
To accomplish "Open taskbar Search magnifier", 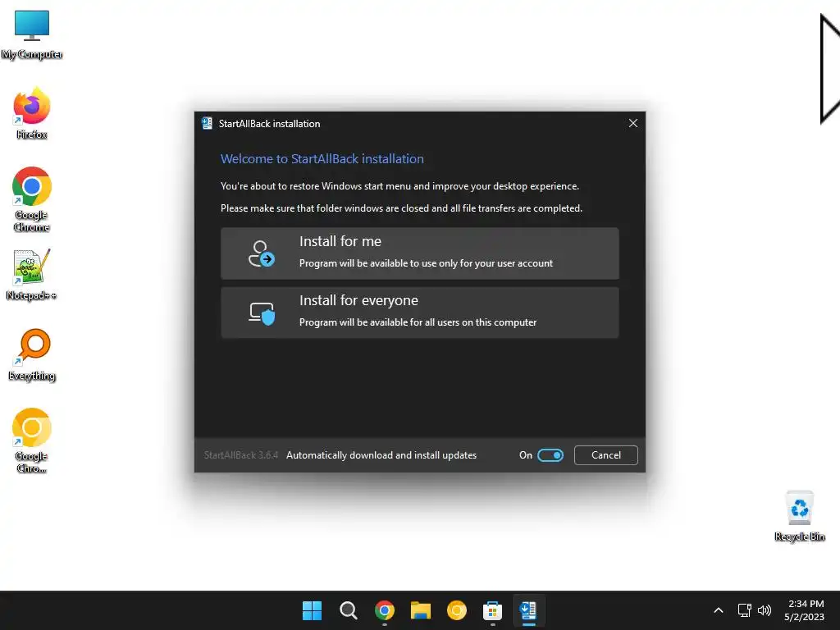I will (x=348, y=610).
